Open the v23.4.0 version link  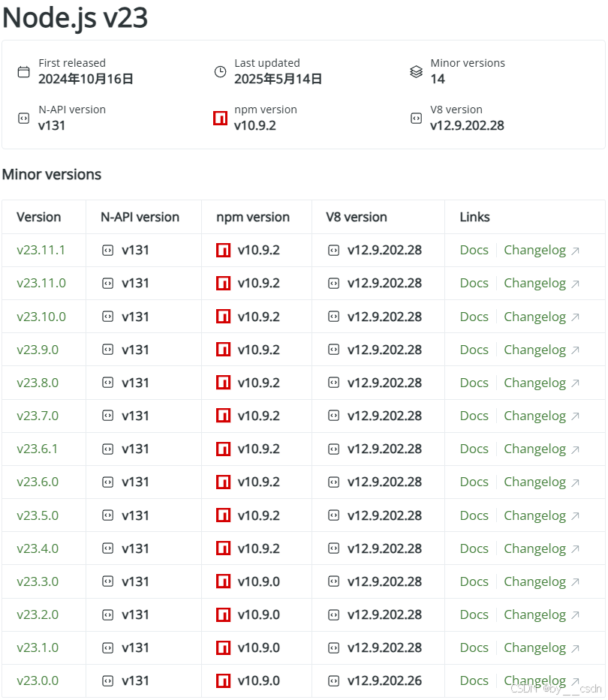[x=38, y=548]
